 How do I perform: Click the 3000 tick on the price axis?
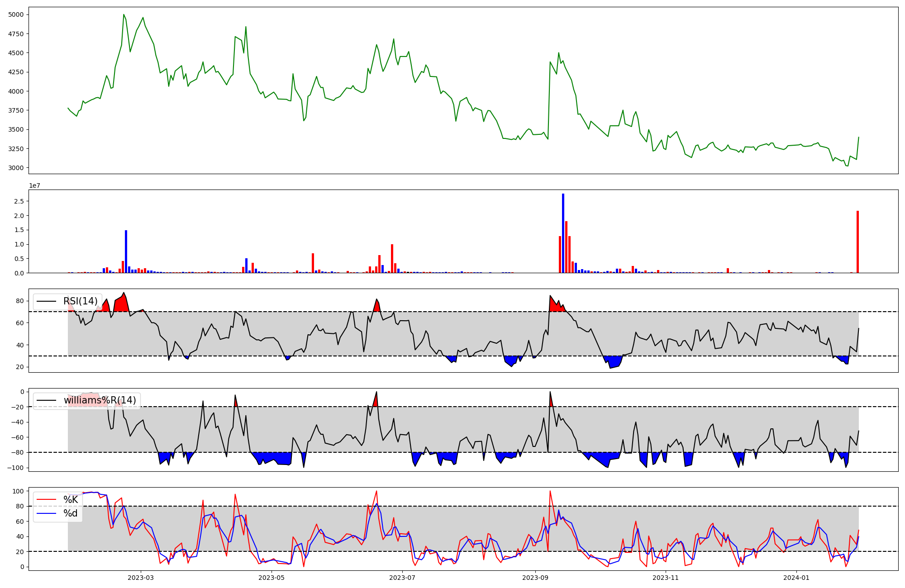(17, 168)
